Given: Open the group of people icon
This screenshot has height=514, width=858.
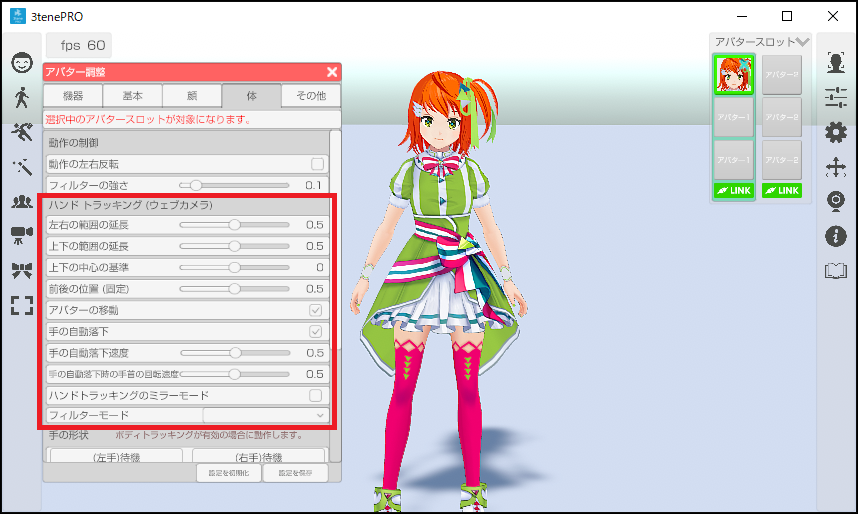Looking at the screenshot, I should point(22,202).
